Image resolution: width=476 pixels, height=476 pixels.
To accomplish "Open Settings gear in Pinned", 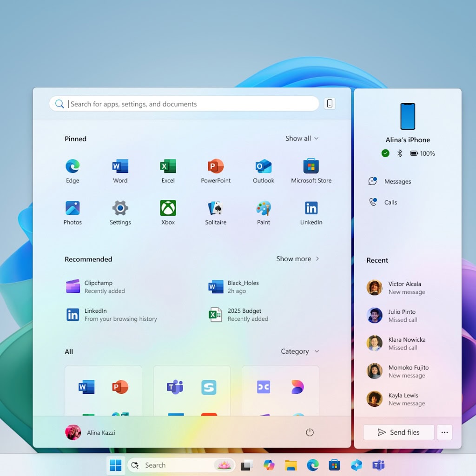I will coord(120,213).
